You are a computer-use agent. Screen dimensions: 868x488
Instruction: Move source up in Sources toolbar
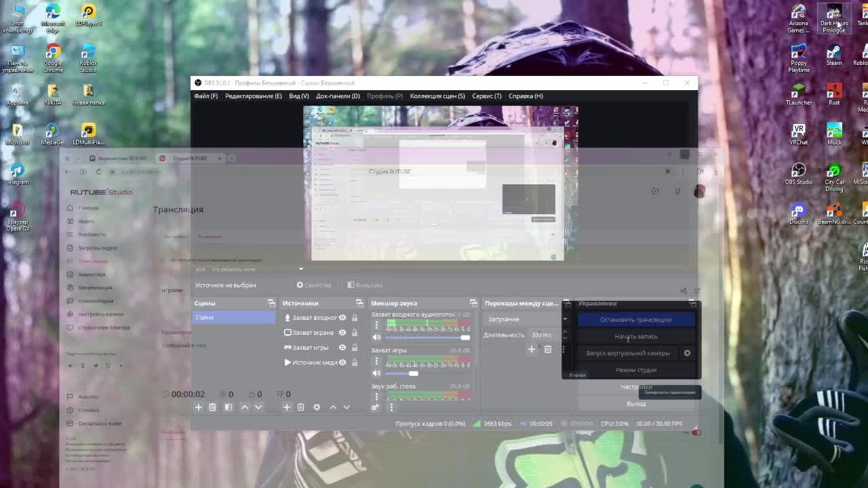[x=333, y=407]
